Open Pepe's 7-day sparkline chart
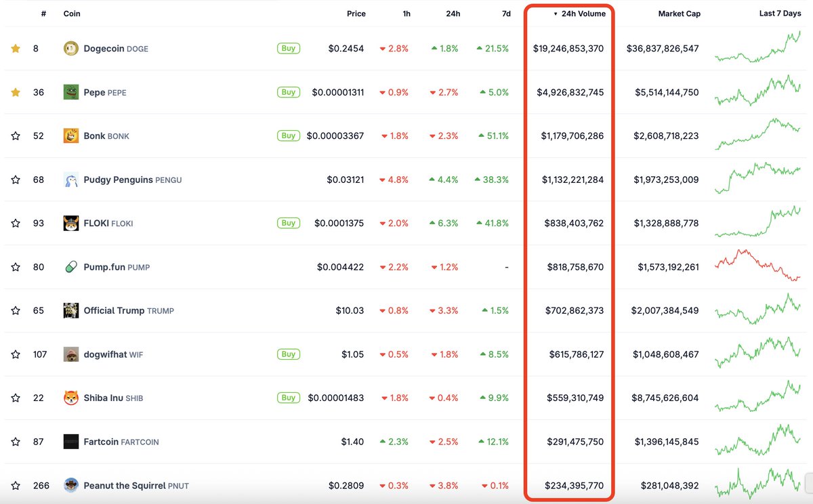This screenshot has width=813, height=504. [x=757, y=91]
